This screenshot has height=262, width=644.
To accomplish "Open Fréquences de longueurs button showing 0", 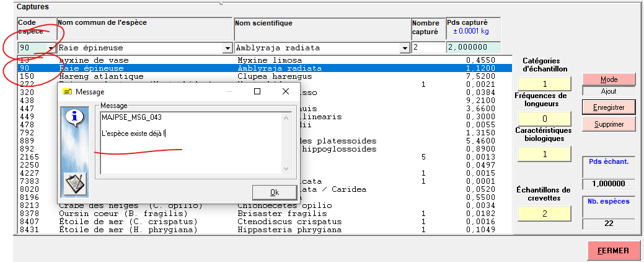I will [545, 119].
